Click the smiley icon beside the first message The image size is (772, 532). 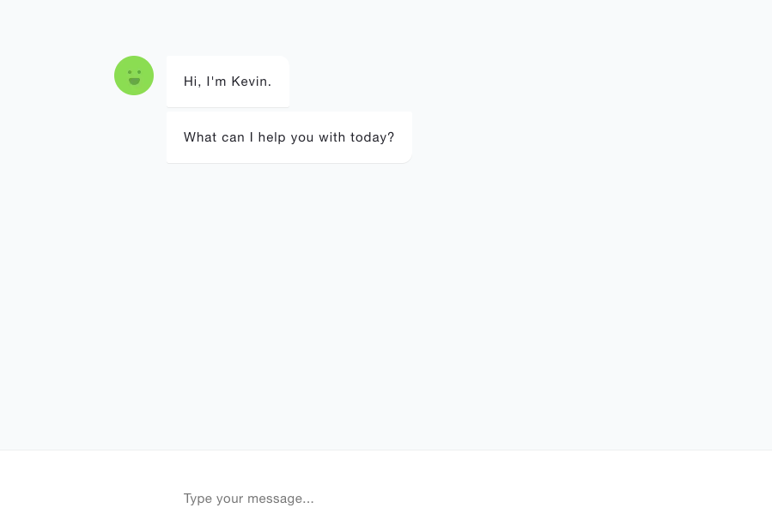(134, 76)
